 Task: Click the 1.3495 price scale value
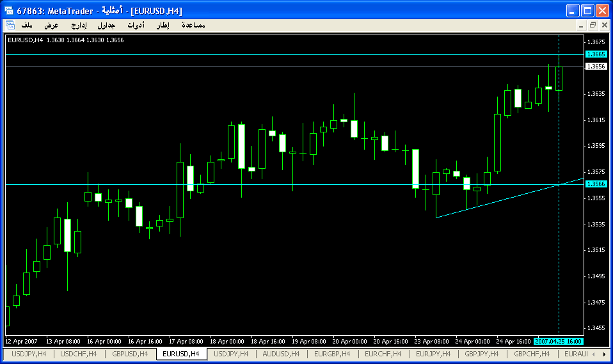click(596, 276)
